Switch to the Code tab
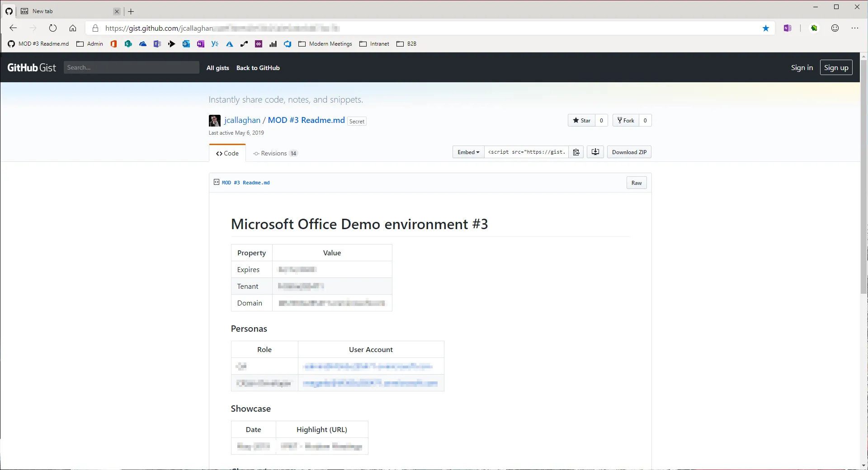Image resolution: width=868 pixels, height=470 pixels. click(227, 153)
